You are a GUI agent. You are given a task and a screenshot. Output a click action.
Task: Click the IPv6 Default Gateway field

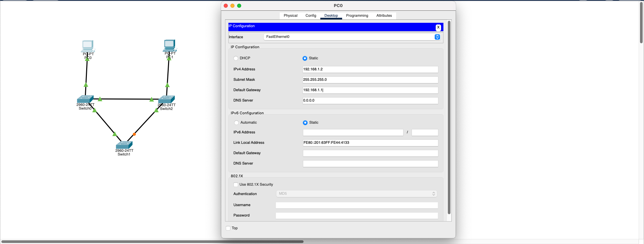370,153
